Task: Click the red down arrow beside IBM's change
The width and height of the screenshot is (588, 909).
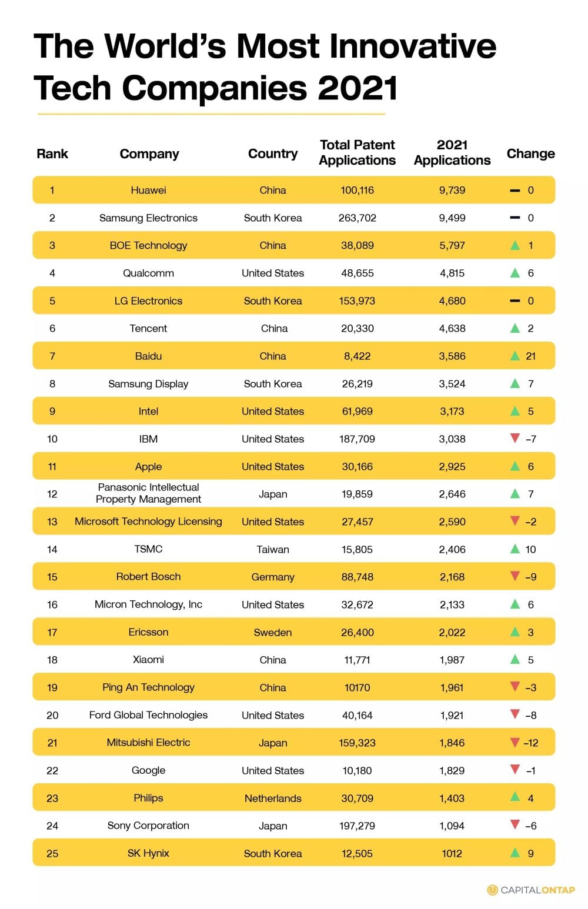Action: (x=515, y=438)
